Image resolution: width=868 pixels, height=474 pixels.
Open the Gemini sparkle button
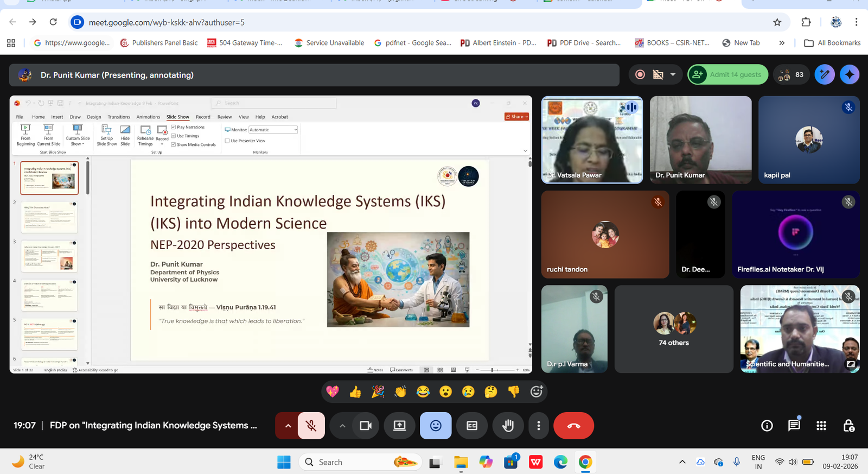[x=849, y=75]
